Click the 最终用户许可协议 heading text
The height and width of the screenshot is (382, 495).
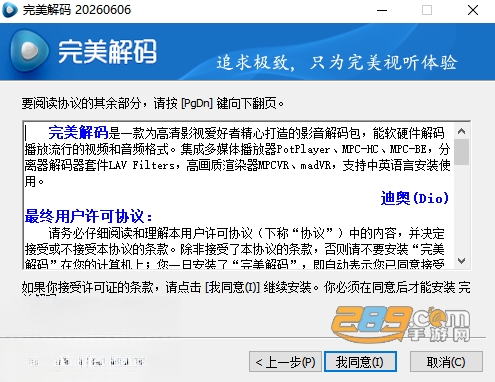point(88,216)
